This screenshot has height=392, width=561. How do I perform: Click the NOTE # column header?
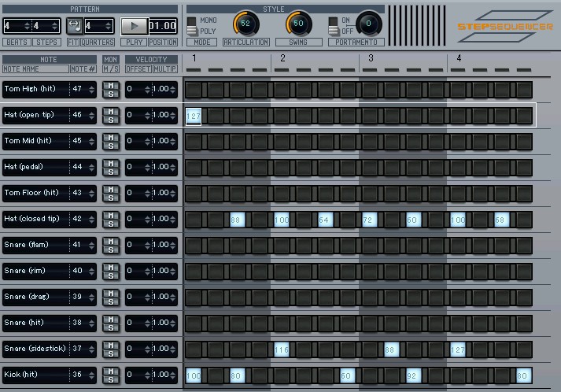[x=83, y=69]
